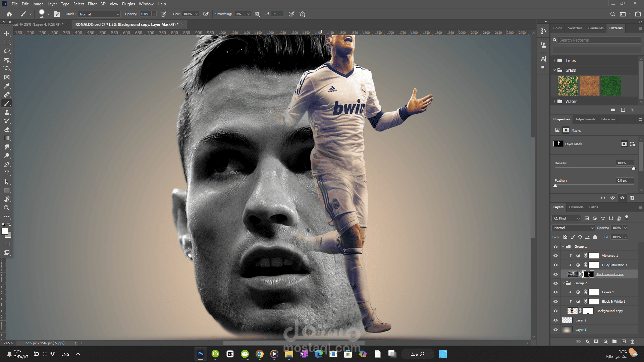Select the Gradient tool
Image resolution: width=644 pixels, height=362 pixels.
point(7,138)
